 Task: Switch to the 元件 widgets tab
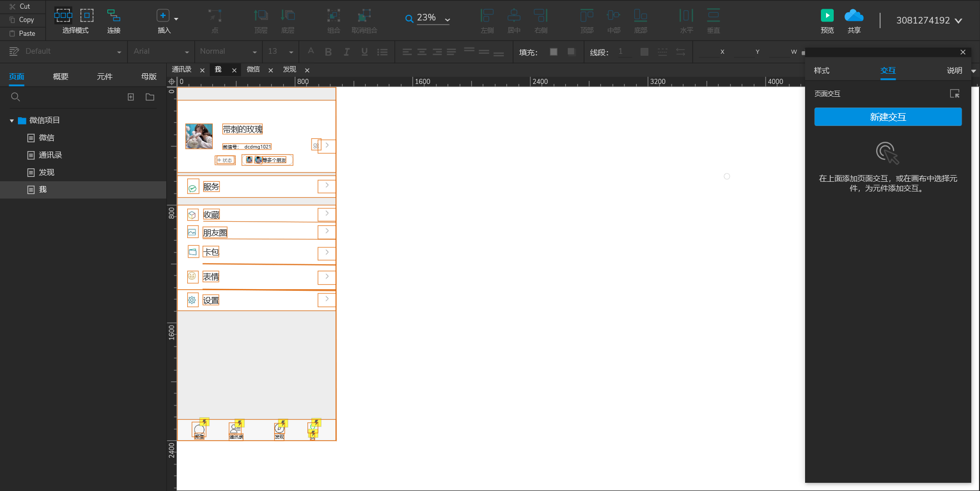tap(104, 77)
